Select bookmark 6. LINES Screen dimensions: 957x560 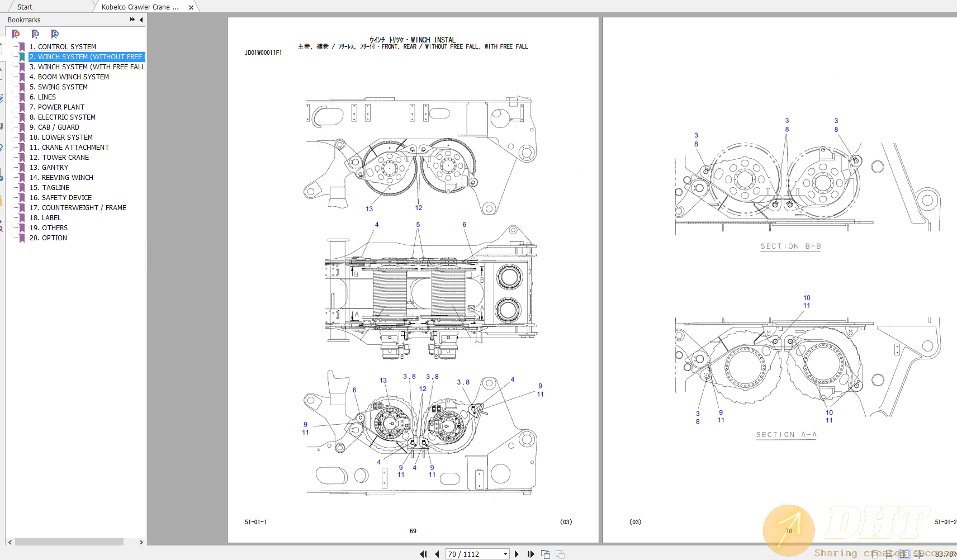(42, 97)
